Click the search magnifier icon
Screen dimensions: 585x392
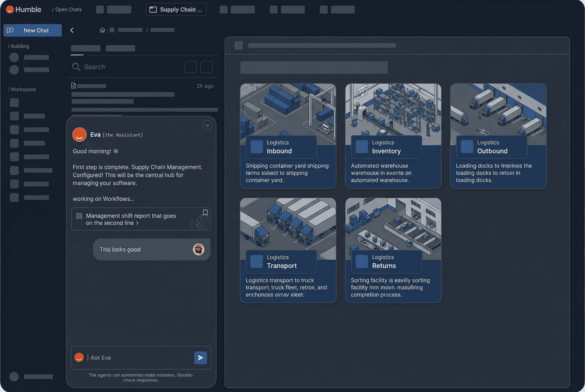click(76, 67)
